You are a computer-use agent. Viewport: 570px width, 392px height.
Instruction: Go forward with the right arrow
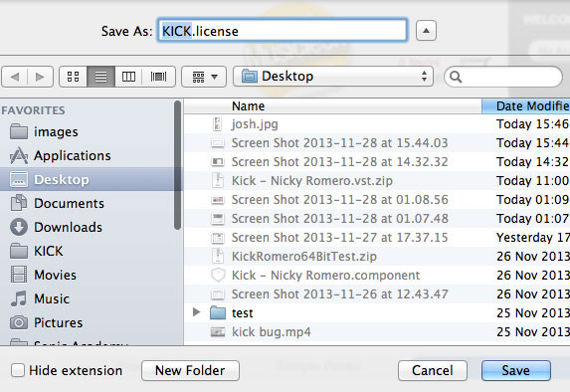click(x=41, y=77)
